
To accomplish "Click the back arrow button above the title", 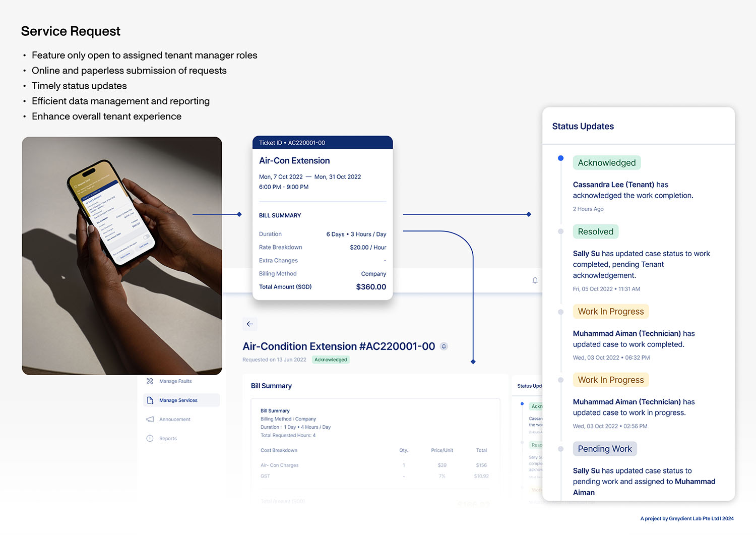I will coord(250,324).
